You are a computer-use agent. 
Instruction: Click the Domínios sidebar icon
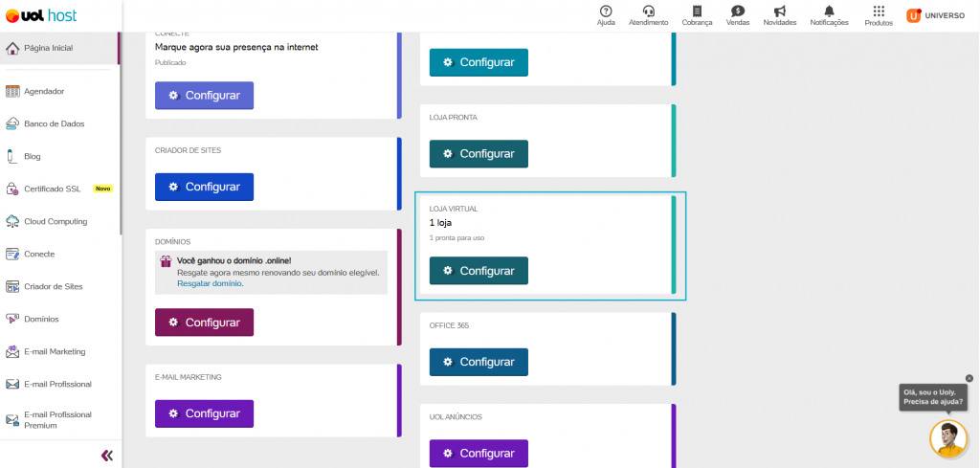click(12, 319)
